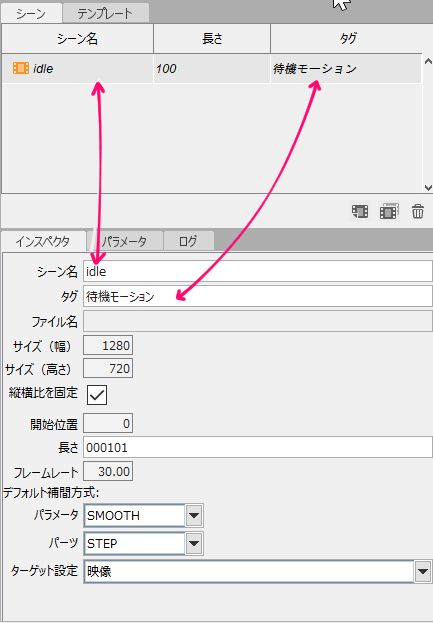Open the パーツ interpolation dropdown showing STEP
Image resolution: width=433 pixels, height=623 pixels.
click(194, 543)
